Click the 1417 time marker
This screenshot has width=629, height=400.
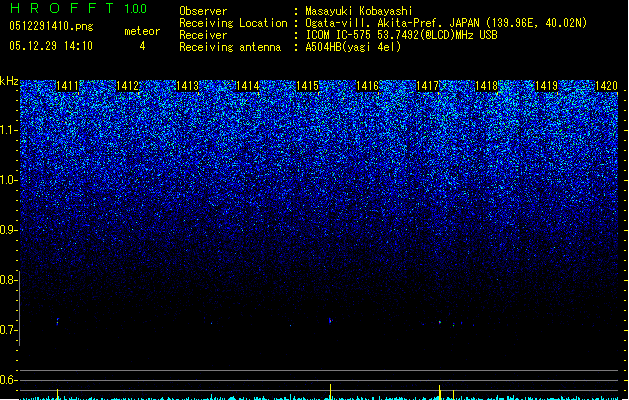coord(428,86)
